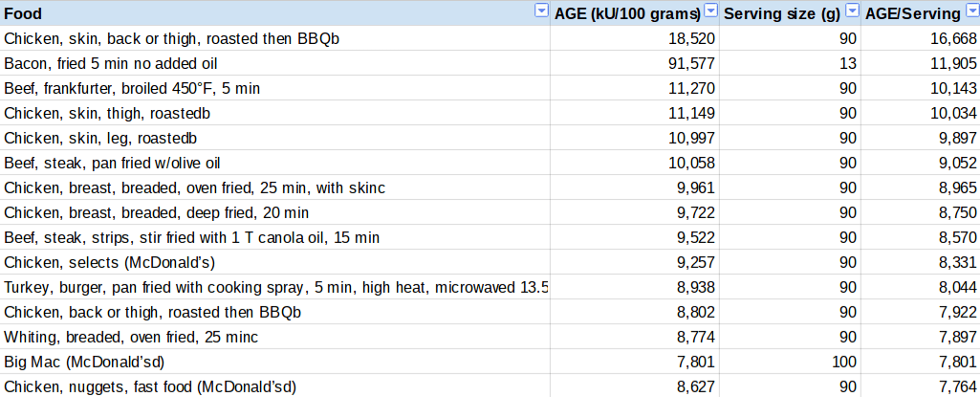
Task: Select AGE value 8,627 for Chicken nuggets
Action: click(x=635, y=387)
